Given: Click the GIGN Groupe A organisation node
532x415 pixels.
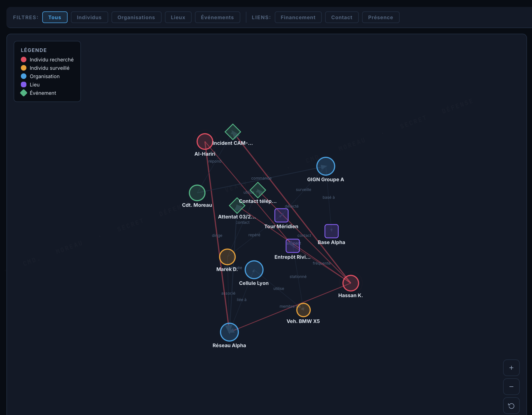Looking at the screenshot, I should [326, 166].
